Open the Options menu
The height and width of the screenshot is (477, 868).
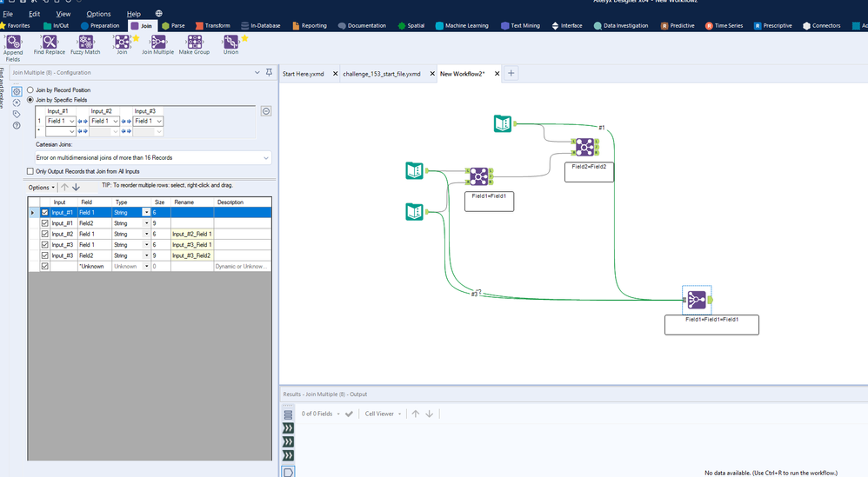[98, 14]
